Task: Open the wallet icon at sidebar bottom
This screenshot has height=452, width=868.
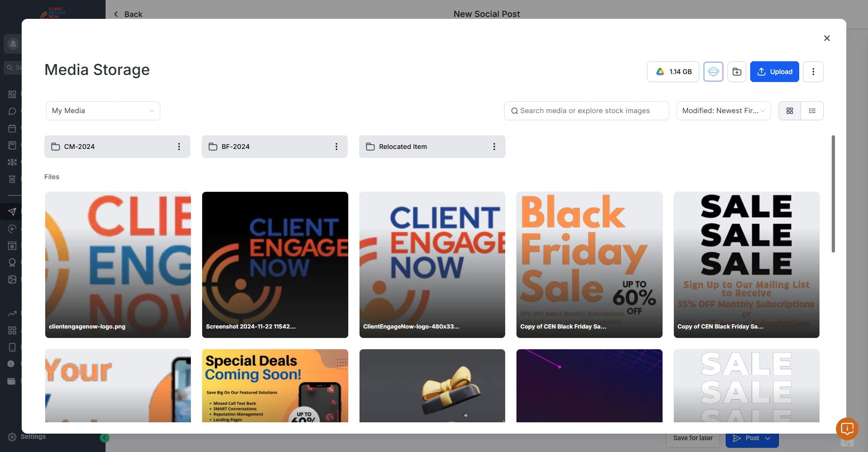Action: coord(11,381)
